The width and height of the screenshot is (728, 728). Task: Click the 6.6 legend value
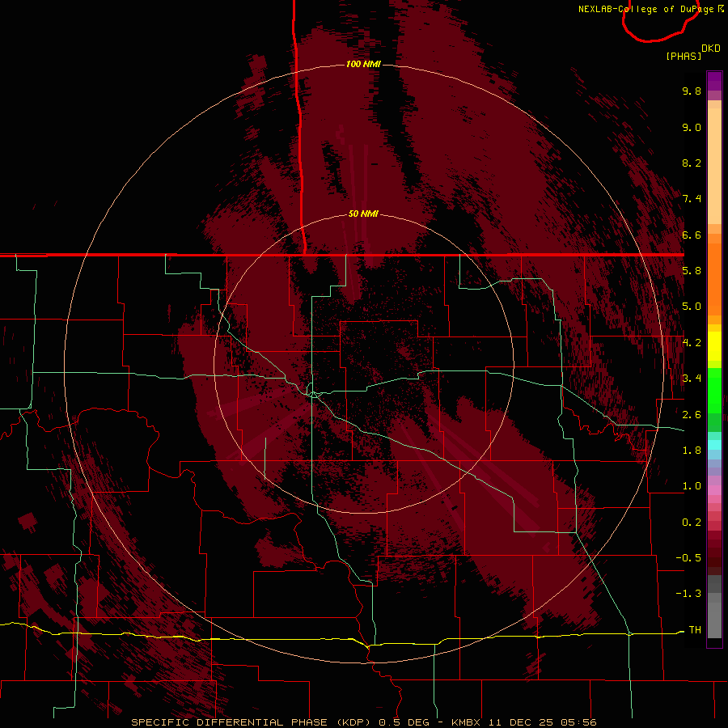point(692,235)
